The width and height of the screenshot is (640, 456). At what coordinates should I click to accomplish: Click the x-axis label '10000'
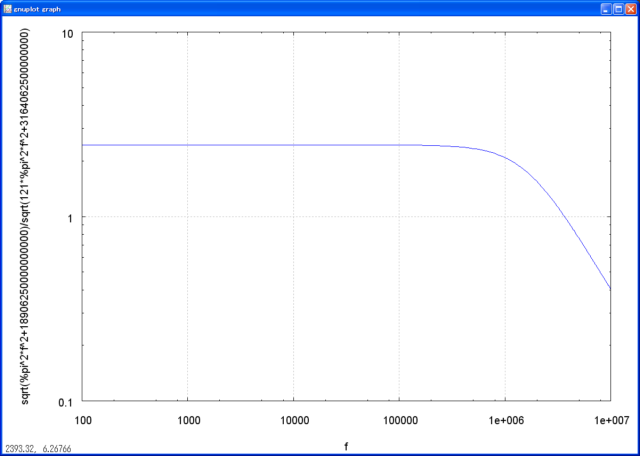tap(293, 420)
